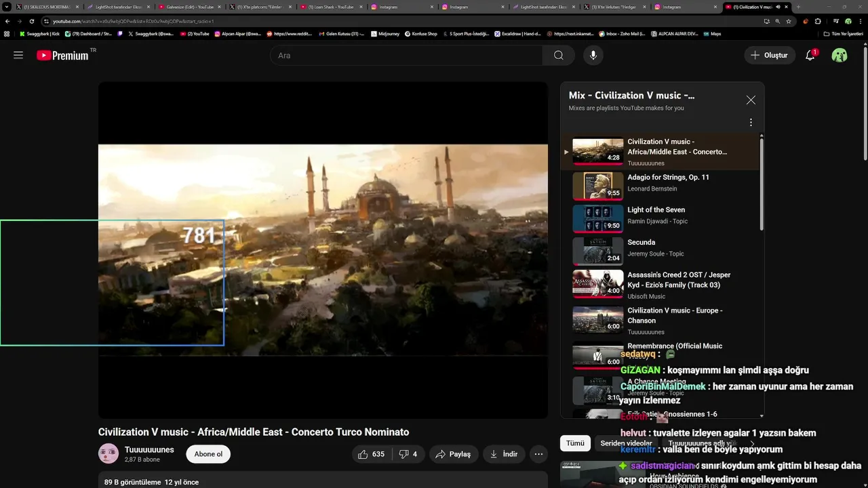Screen dimensions: 868x488
Task: Start voice search with microphone icon
Action: coord(593,56)
